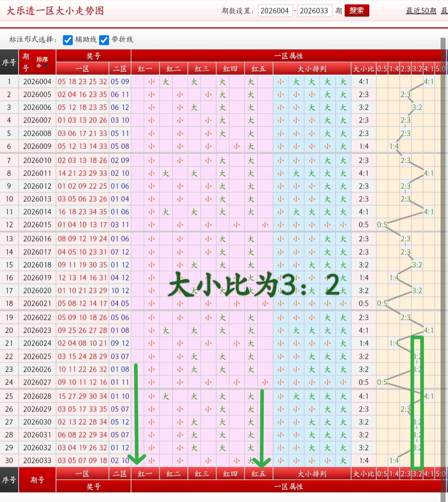Click the 2:3 marker in row 2026029
The image size is (448, 502).
pyautogui.click(x=405, y=409)
